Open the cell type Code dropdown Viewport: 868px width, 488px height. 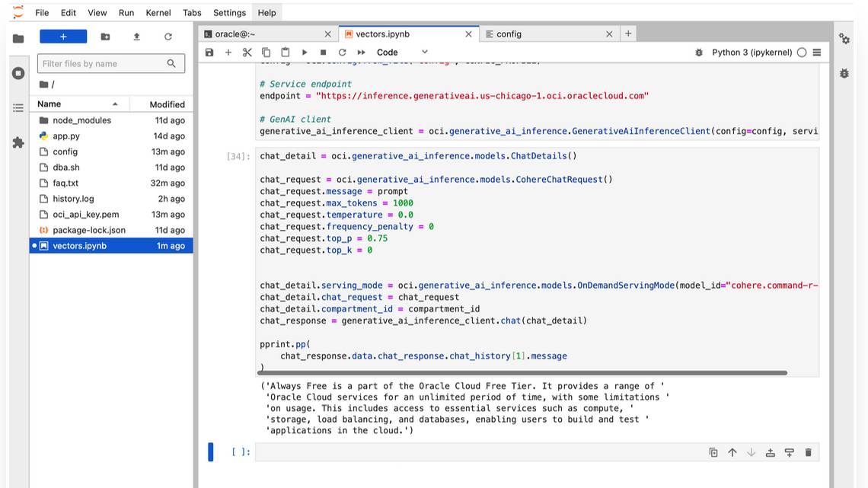tap(403, 52)
